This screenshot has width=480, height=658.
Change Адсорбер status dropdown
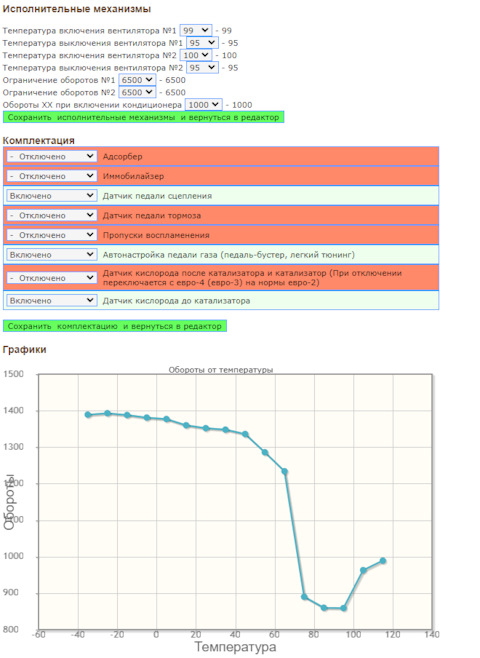[x=52, y=156]
